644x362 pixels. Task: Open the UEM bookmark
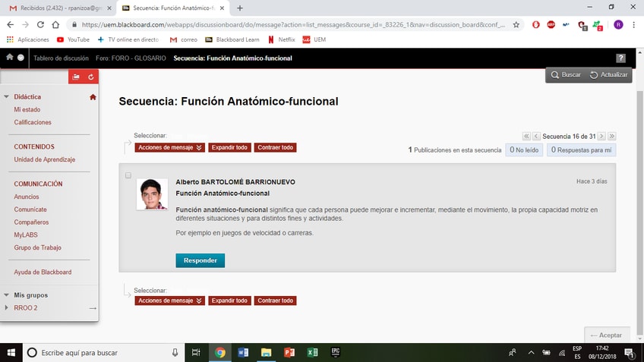click(x=314, y=39)
